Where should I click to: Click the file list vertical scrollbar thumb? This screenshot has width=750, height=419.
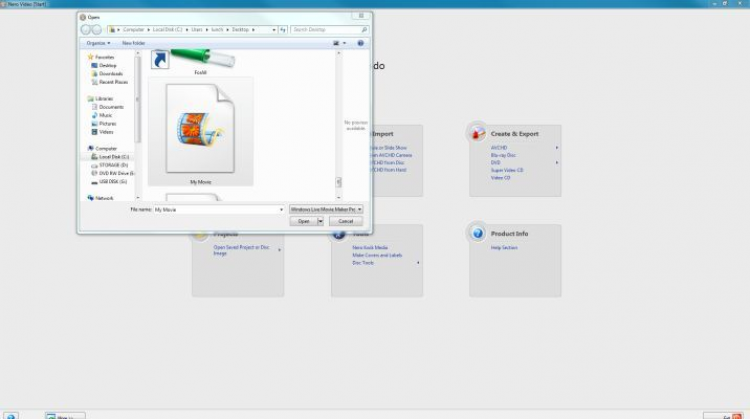coord(339,182)
